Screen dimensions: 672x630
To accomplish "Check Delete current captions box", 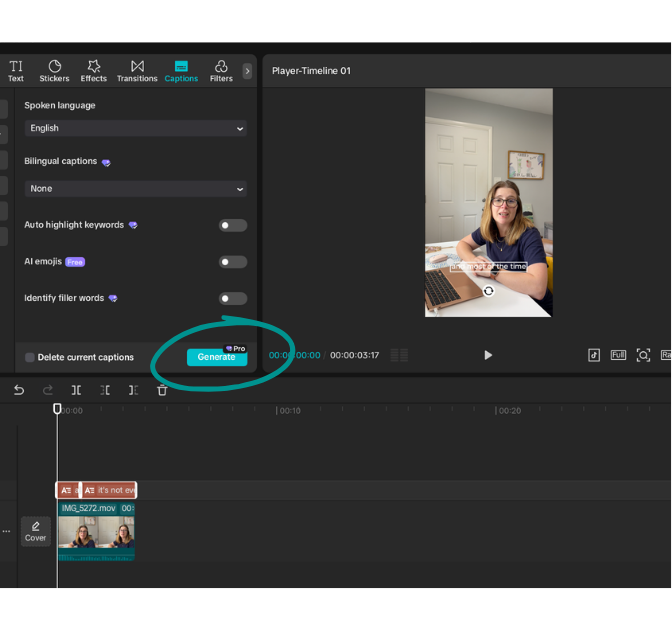I will [30, 357].
